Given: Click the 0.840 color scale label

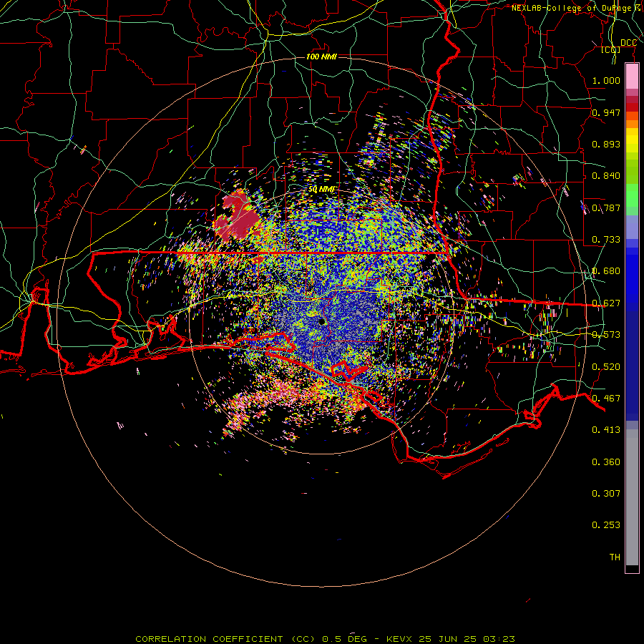Looking at the screenshot, I should coord(606,176).
